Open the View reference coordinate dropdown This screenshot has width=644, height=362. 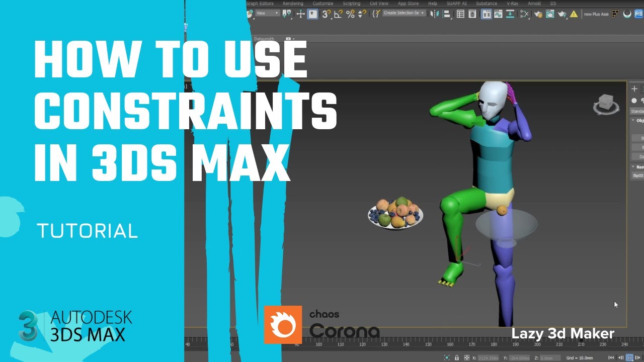point(268,13)
